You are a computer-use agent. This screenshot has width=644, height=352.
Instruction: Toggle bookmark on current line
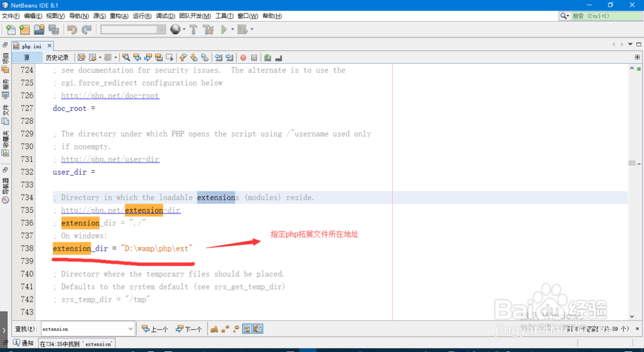click(x=205, y=57)
